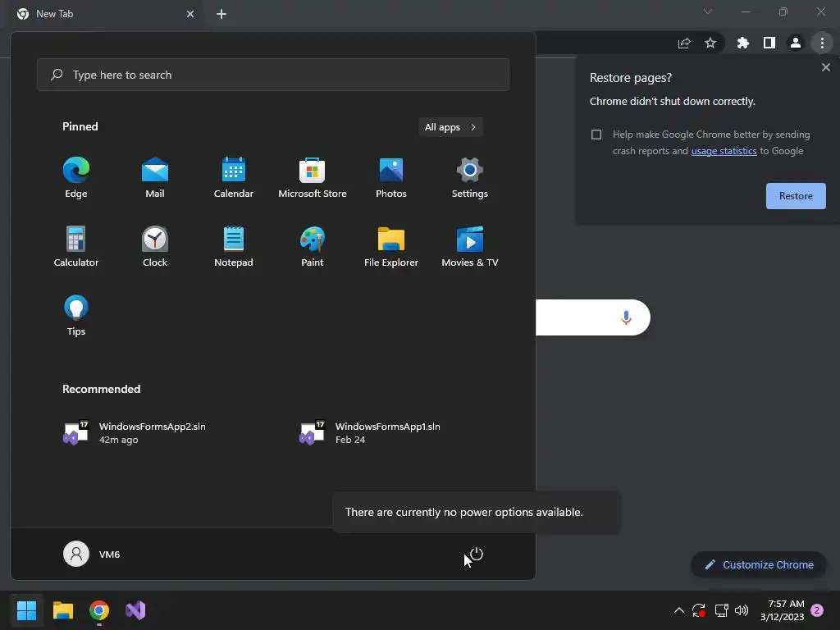Screen dimensions: 840x630
Task: Toggle Chrome side panel
Action: [x=769, y=43]
